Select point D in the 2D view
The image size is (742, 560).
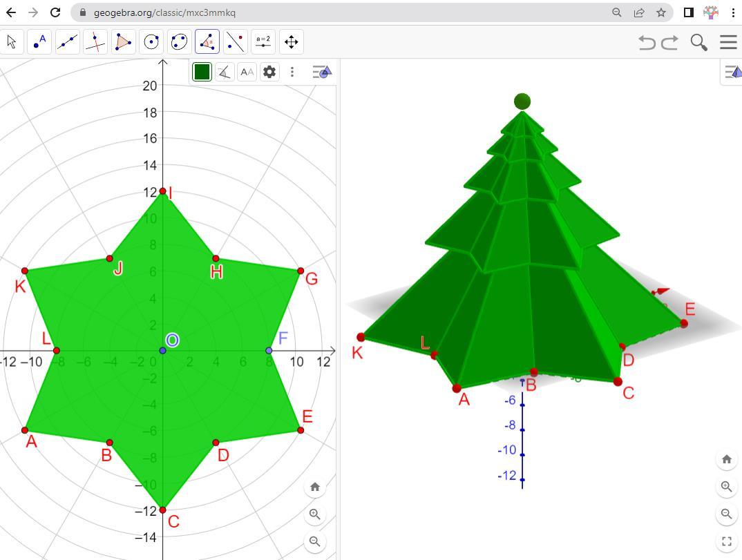point(216,443)
